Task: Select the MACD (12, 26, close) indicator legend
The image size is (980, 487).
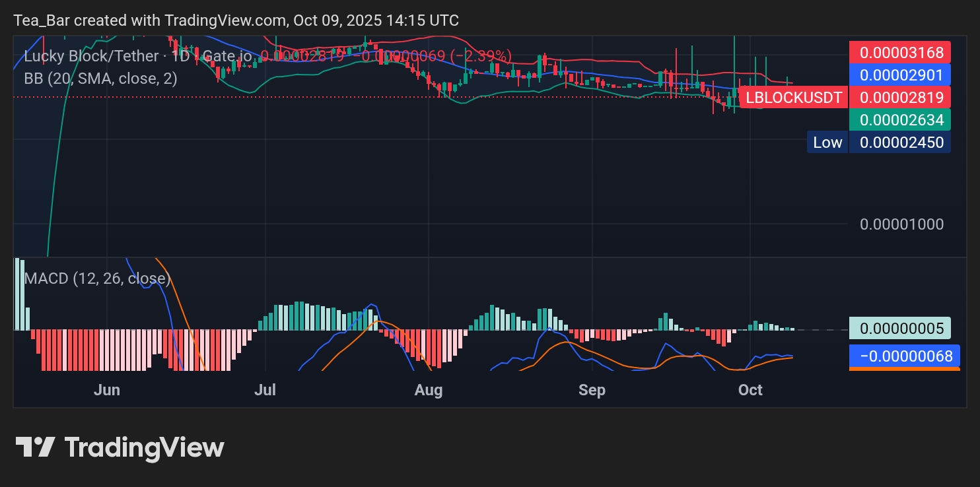Action: tap(97, 278)
